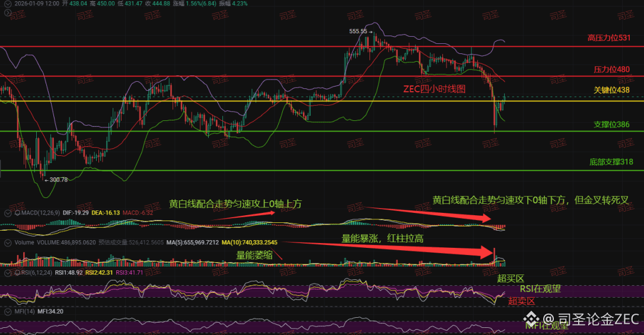Select the 300.78 low price marker
This screenshot has width=644, height=335.
[58, 180]
